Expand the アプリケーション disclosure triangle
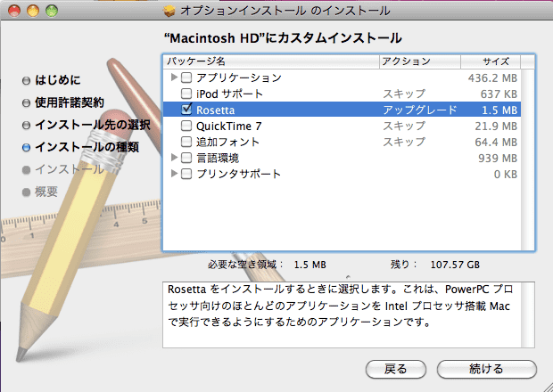 coord(174,77)
